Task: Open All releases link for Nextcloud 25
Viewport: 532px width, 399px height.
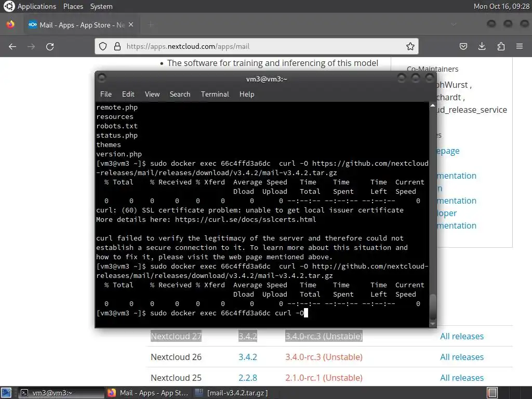Action: (462, 378)
